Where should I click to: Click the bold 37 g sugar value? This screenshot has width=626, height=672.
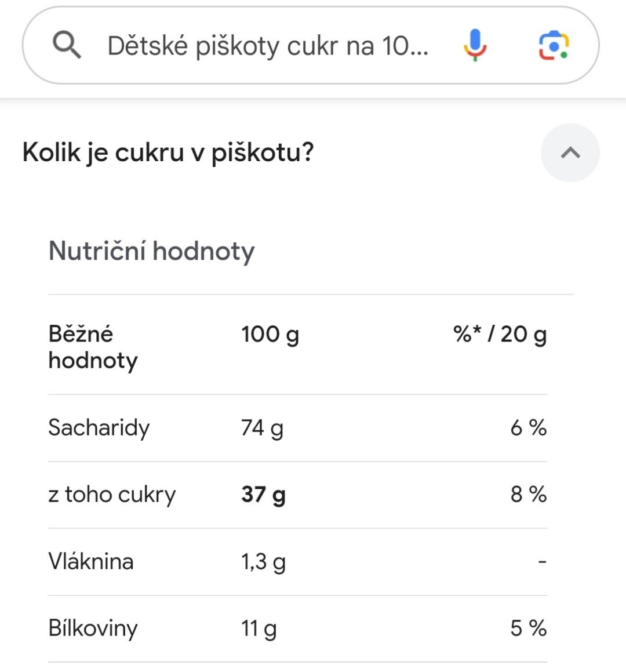(263, 495)
